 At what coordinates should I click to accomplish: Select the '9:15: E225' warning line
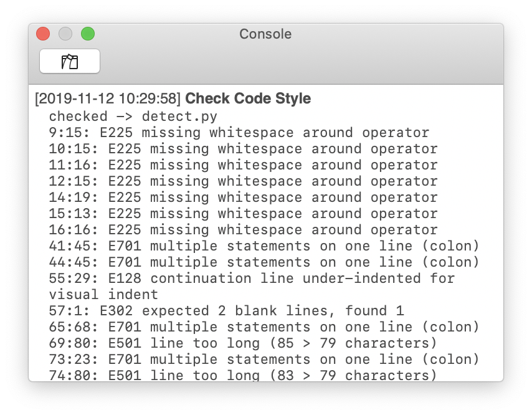point(239,133)
